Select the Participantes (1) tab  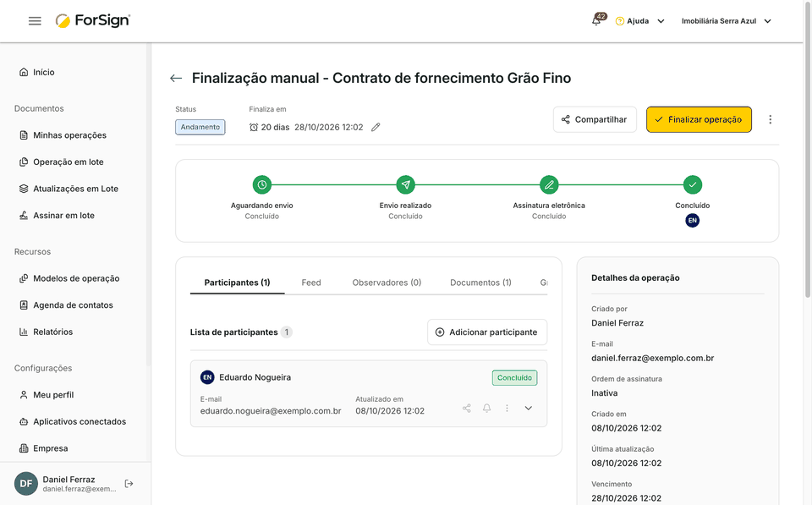pyautogui.click(x=237, y=283)
